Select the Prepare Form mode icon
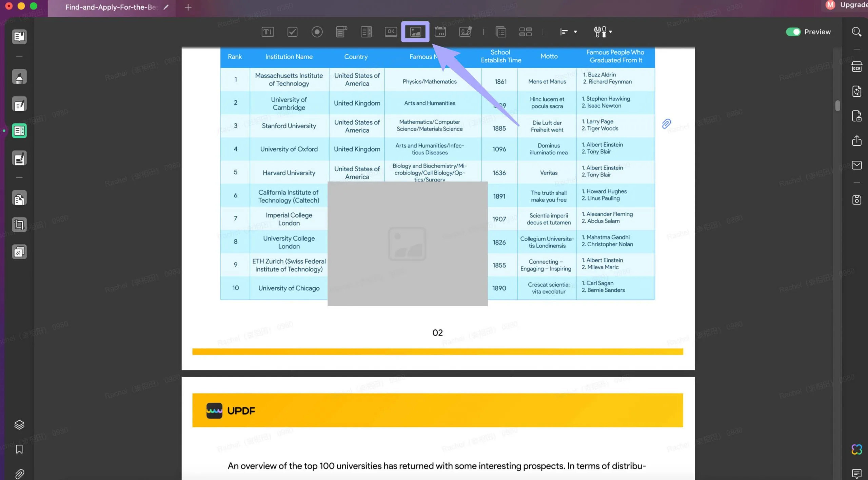 19,131
